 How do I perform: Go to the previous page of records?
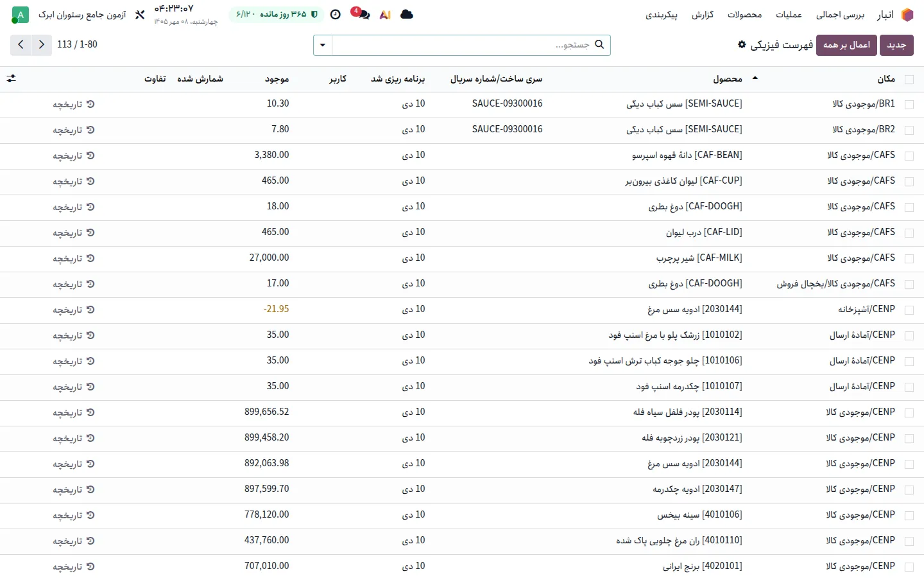(42, 45)
